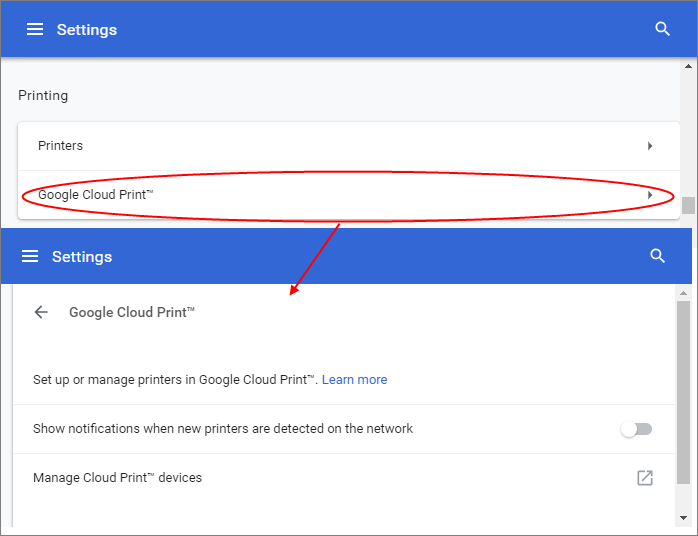Go back using arrow beside Google Cloud Print
The height and width of the screenshot is (536, 698).
[x=41, y=312]
